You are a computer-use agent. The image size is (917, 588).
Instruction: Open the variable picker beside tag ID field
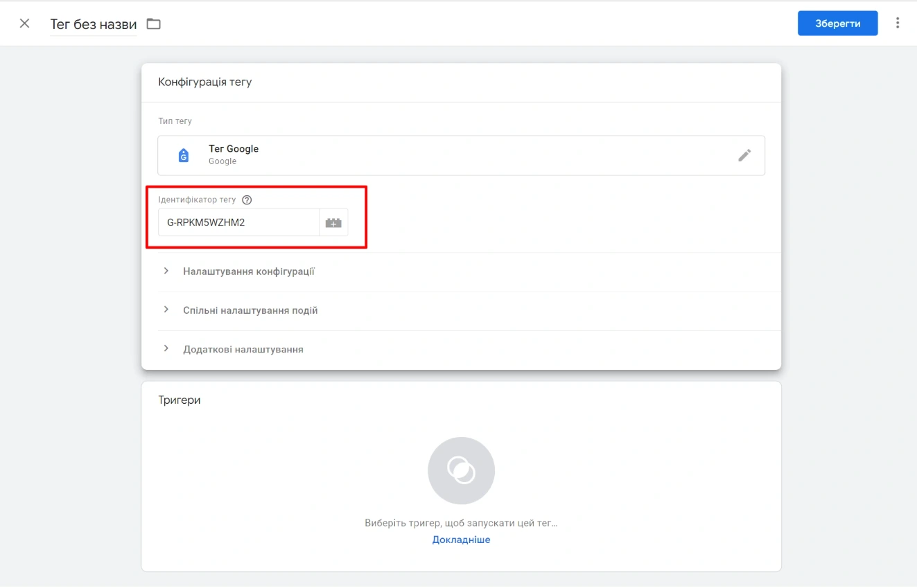pyautogui.click(x=333, y=223)
